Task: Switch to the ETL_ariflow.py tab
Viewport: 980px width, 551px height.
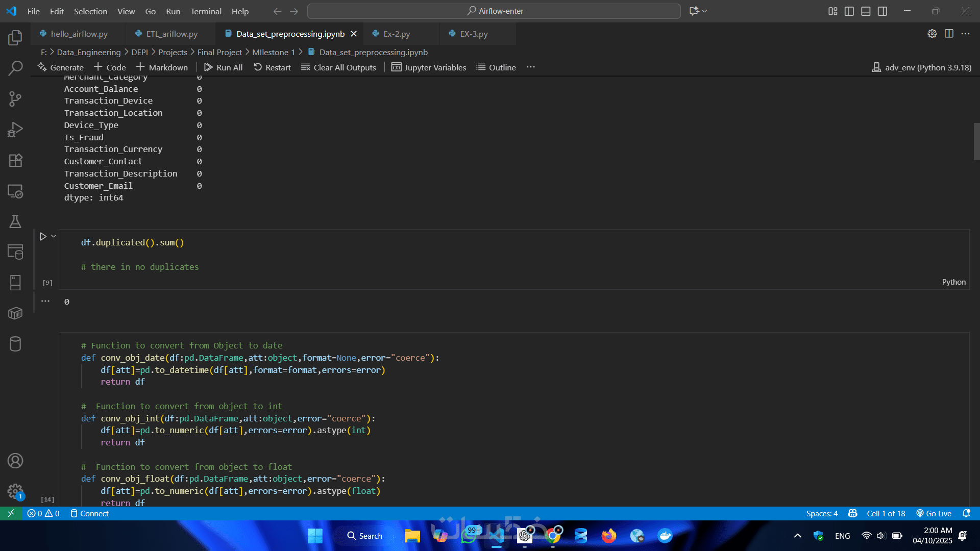Action: coord(171,34)
